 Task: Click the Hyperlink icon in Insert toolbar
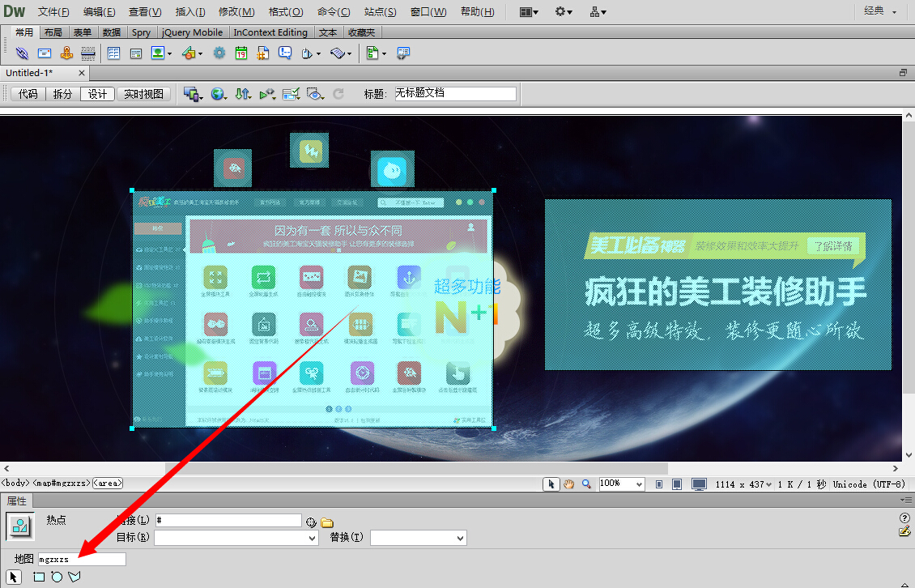(22, 53)
